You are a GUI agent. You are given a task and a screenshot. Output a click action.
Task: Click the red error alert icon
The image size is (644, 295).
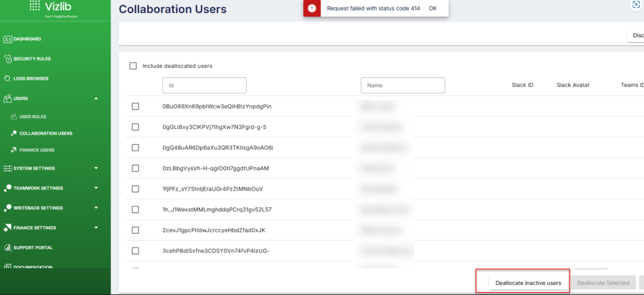[x=312, y=8]
